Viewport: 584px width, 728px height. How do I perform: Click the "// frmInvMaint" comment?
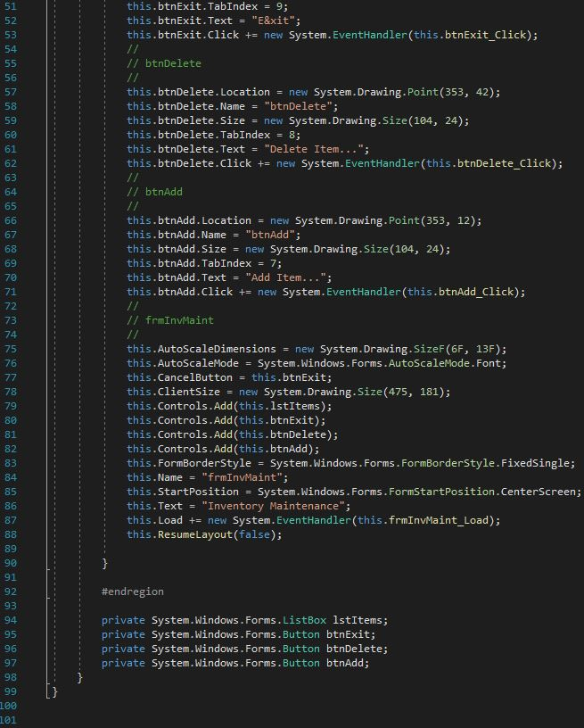[x=170, y=321]
